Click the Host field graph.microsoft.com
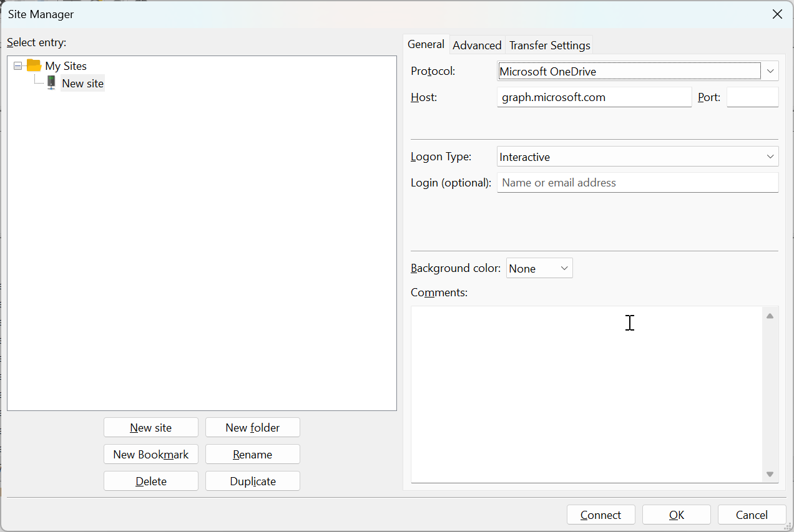Image resolution: width=794 pixels, height=532 pixels. [594, 97]
